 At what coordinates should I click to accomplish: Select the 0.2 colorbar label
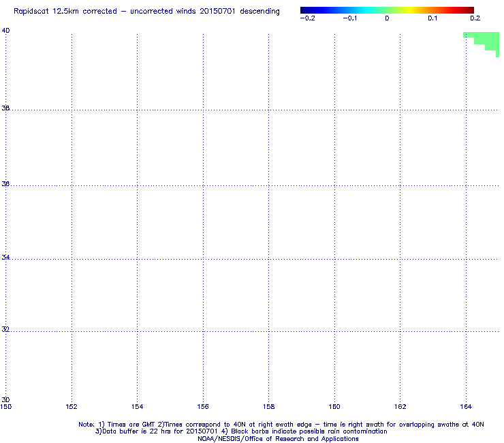[x=475, y=18]
